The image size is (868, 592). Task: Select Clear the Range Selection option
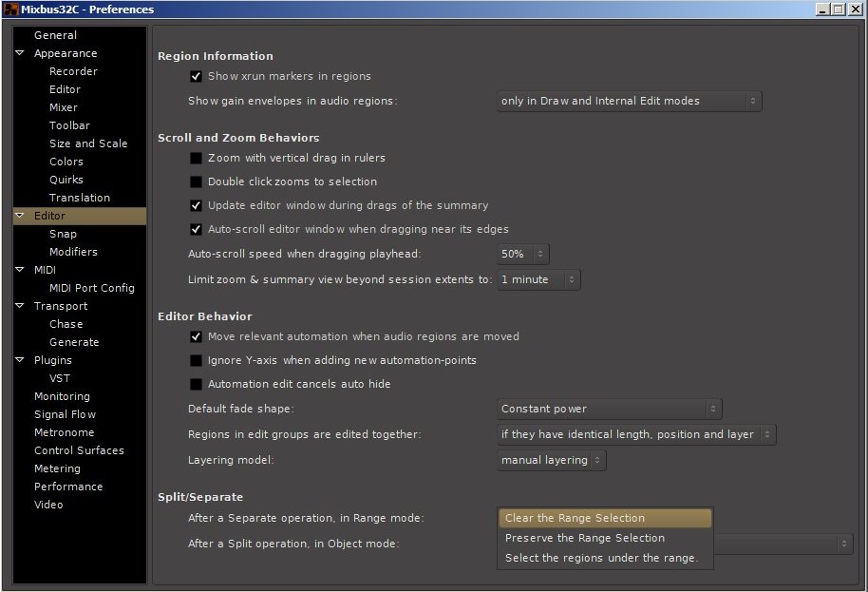pos(605,518)
